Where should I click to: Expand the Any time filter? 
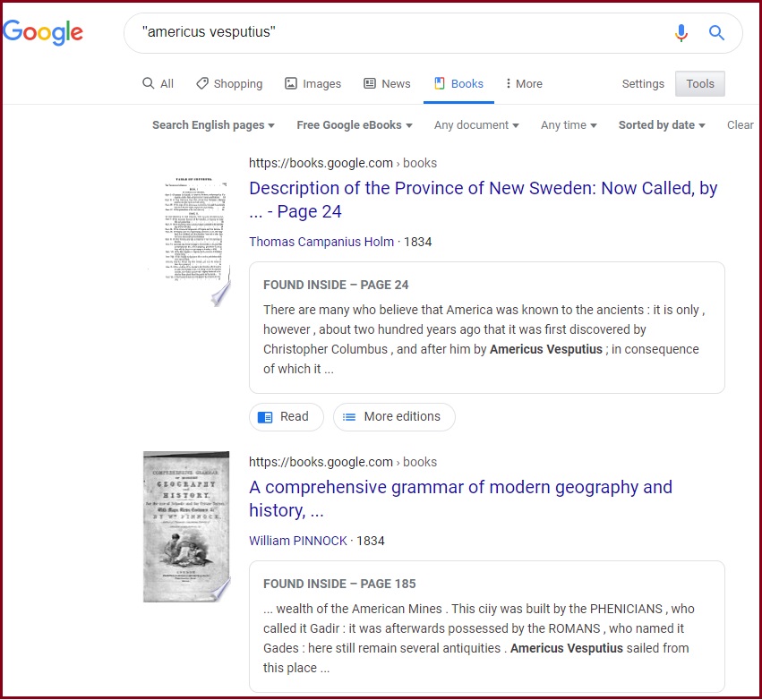pyautogui.click(x=569, y=124)
